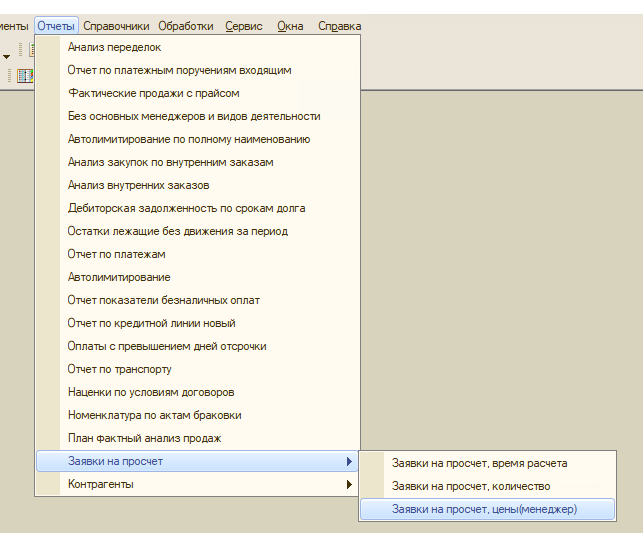Open Анализ закупок по внутренним заказам
Screen dimensions: 643x533
point(198,162)
